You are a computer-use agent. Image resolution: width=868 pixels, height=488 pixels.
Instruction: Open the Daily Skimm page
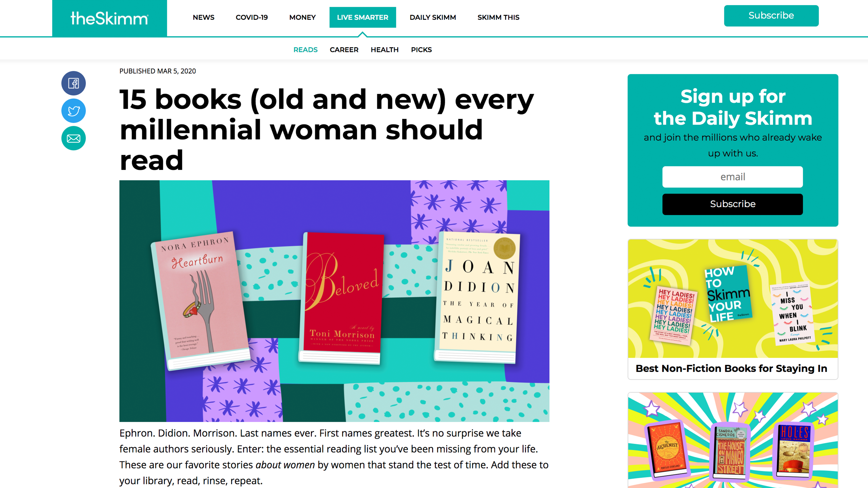point(432,17)
